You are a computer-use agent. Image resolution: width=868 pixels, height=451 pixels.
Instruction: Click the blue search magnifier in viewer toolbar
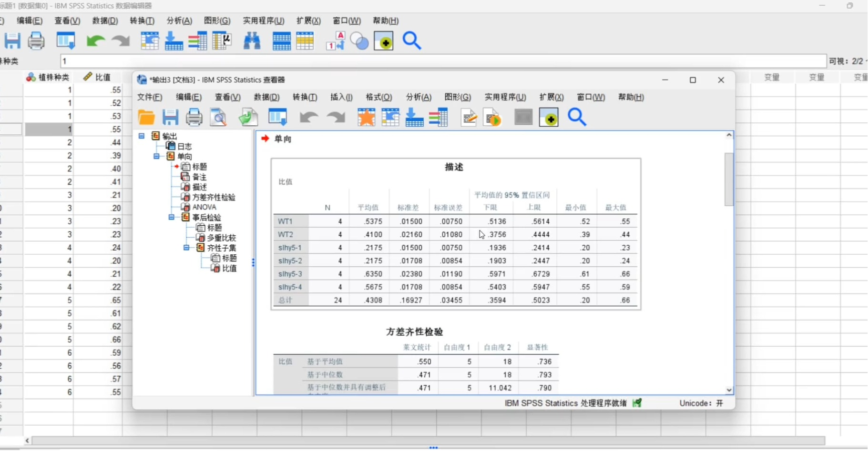click(x=577, y=117)
